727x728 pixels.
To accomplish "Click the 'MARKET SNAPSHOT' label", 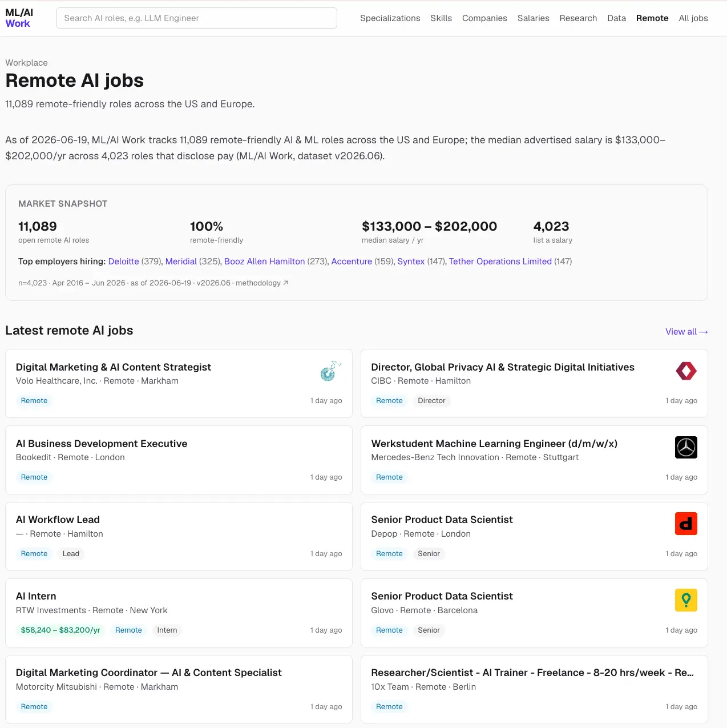I will [63, 204].
